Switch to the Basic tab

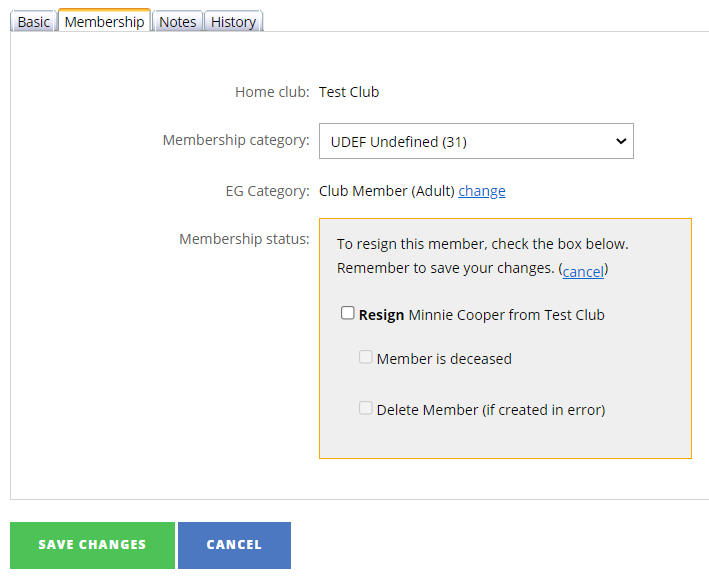click(33, 22)
